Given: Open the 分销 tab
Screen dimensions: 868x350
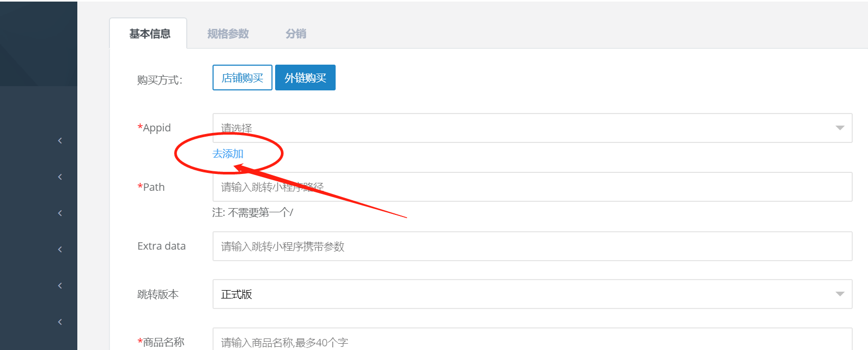Looking at the screenshot, I should point(296,34).
